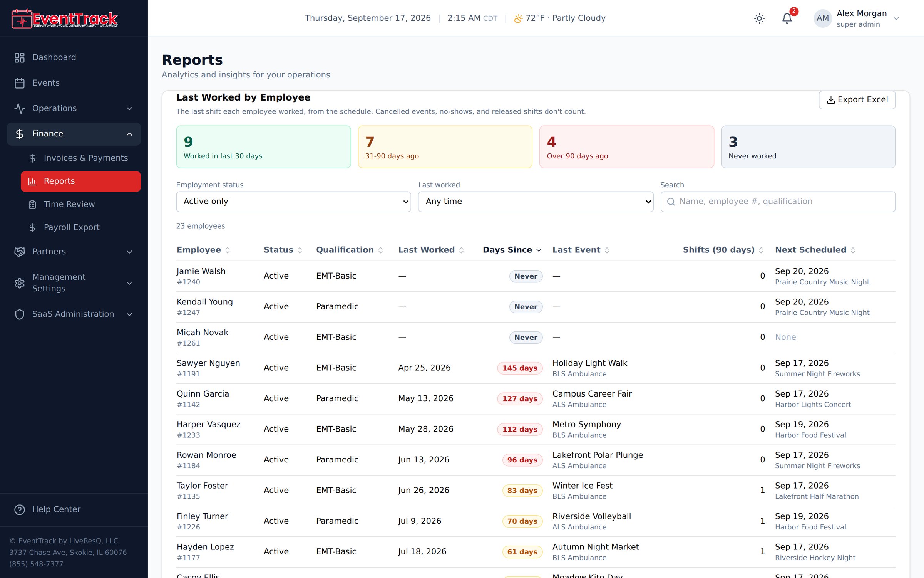Click the search magnifier icon

click(671, 202)
